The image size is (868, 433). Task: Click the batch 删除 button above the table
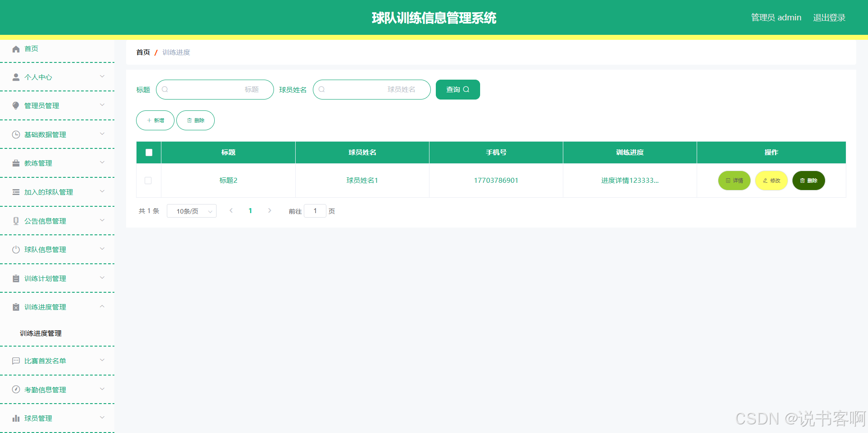195,120
